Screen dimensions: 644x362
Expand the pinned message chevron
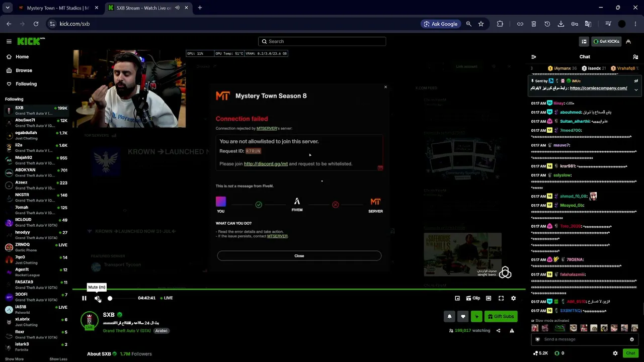pyautogui.click(x=636, y=90)
